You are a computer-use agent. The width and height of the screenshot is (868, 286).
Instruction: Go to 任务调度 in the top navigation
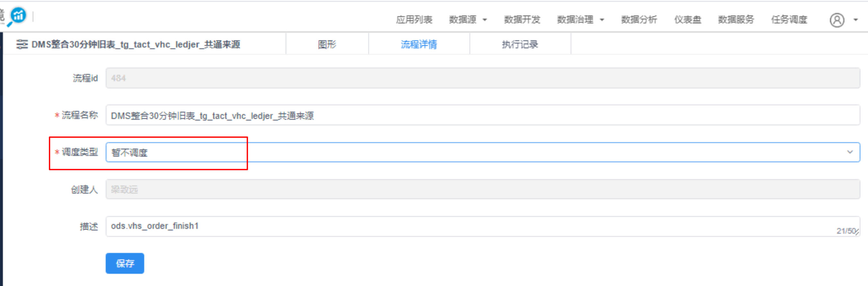[789, 20]
